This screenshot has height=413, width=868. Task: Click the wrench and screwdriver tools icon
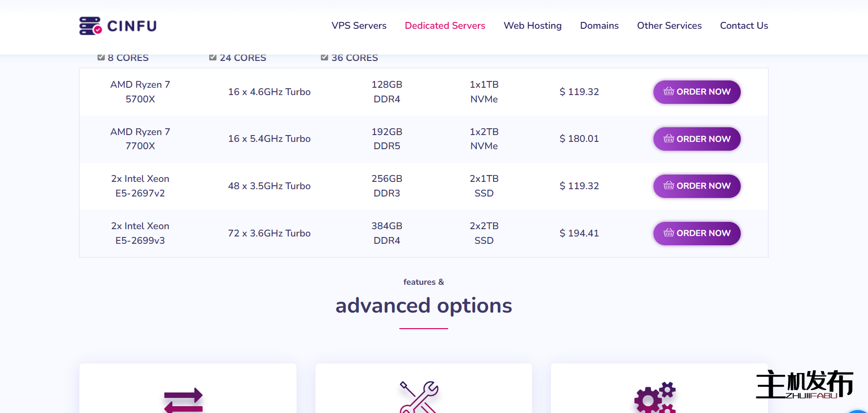coord(419,397)
